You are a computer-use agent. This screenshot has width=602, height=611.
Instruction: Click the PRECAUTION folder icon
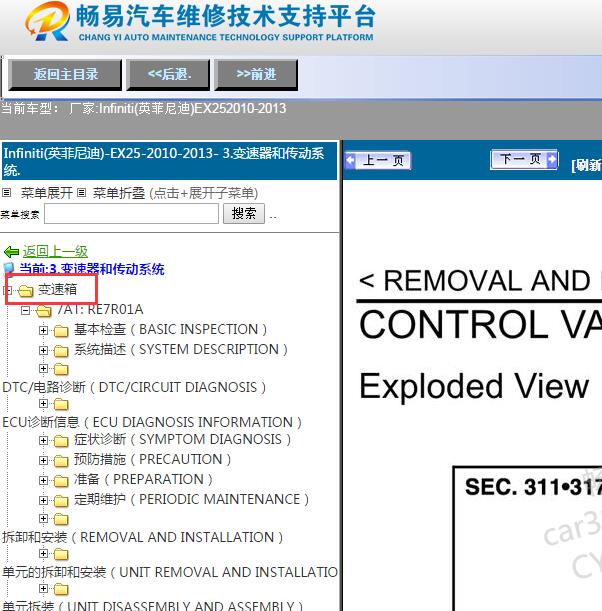click(61, 461)
